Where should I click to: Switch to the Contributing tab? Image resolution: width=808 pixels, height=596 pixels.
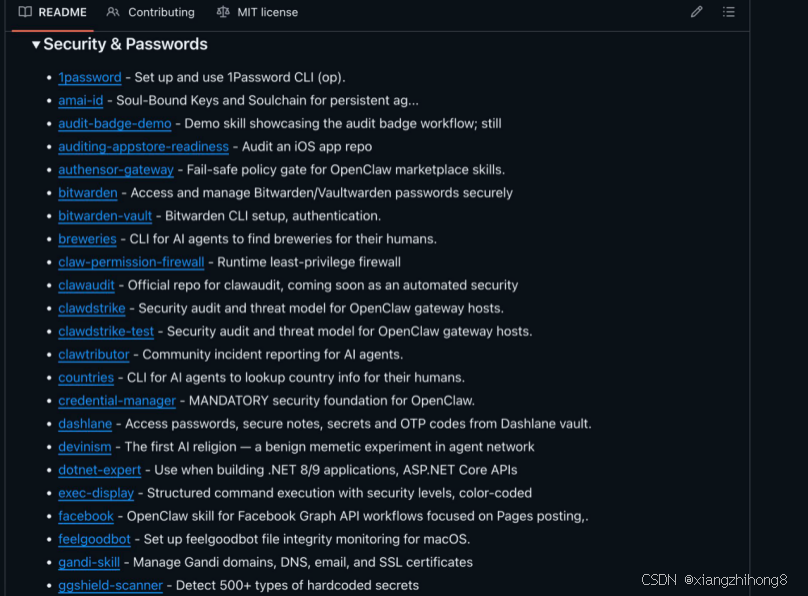160,12
